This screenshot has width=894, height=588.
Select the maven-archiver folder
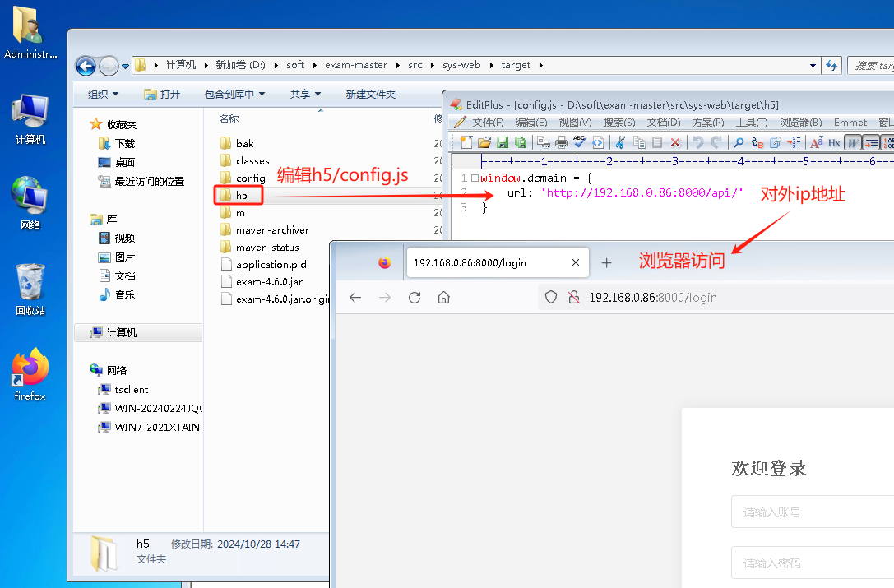tap(272, 230)
